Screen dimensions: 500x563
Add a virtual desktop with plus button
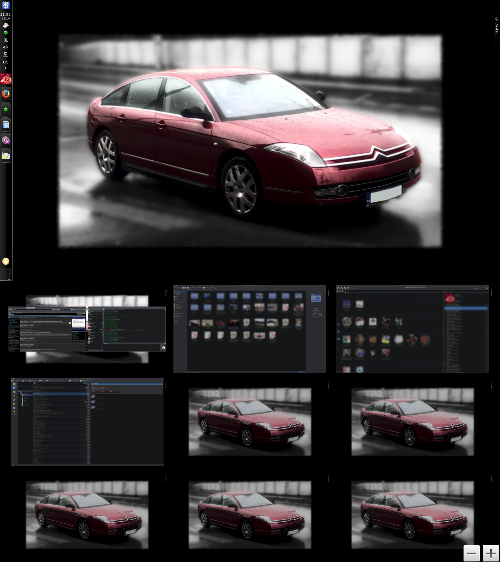coord(490,553)
